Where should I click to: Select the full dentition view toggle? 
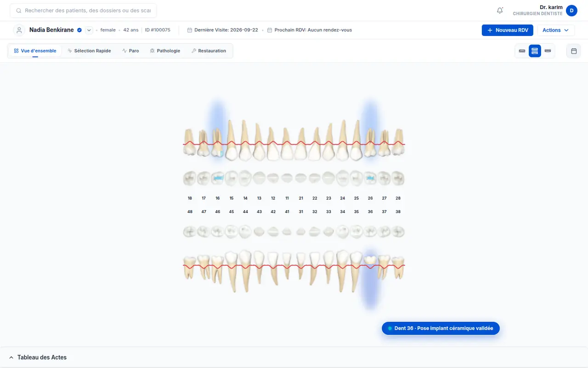(535, 51)
